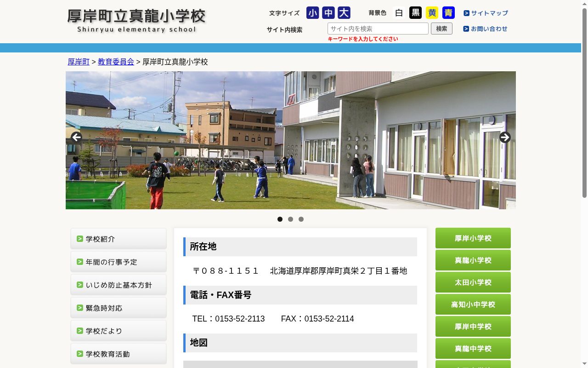This screenshot has width=588, height=368.
Task: Open 緊急時対応 in the side menu
Action: coord(119,308)
